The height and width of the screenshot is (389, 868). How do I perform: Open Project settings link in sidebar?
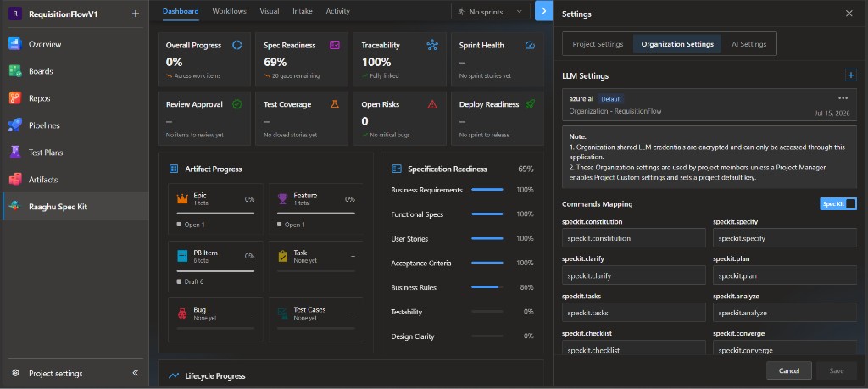(56, 374)
